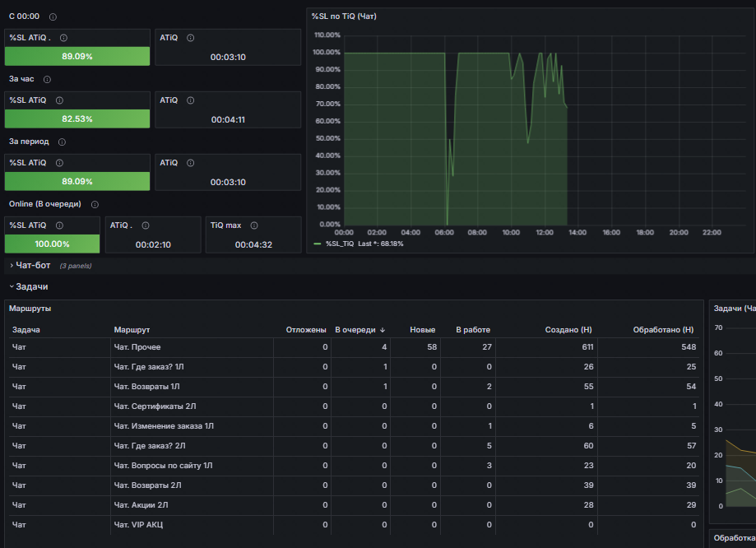Viewport: 756px width, 548px height.
Task: Sort table by Обработано (Н) column
Action: coord(663,329)
